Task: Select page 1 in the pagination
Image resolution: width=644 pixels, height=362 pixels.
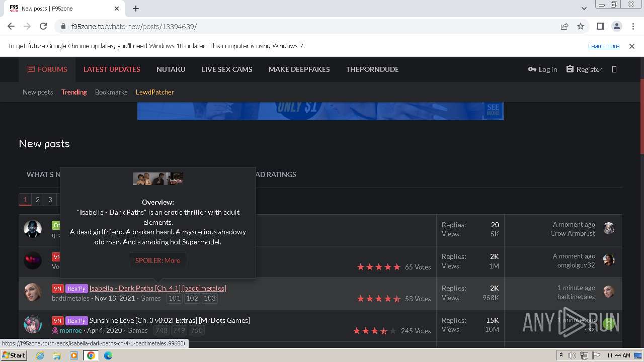Action: point(25,200)
